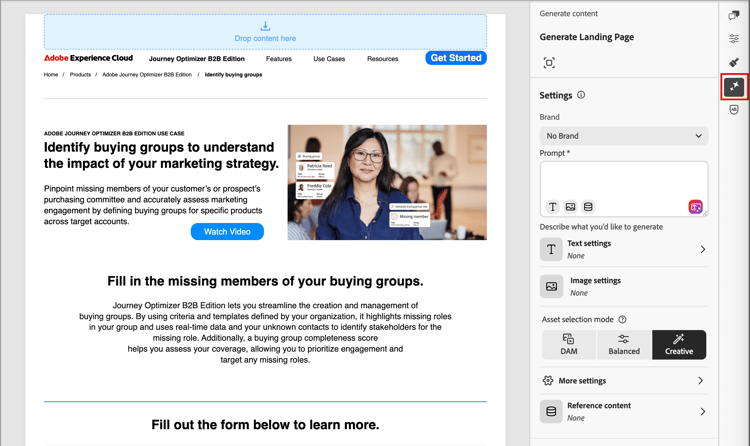The height and width of the screenshot is (446, 750).
Task: Click the text icon inside the prompt box
Action: coord(552,207)
